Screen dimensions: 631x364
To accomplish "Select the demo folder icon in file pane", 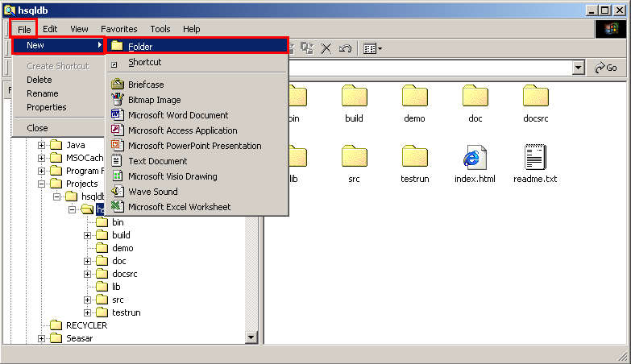I will [x=414, y=98].
